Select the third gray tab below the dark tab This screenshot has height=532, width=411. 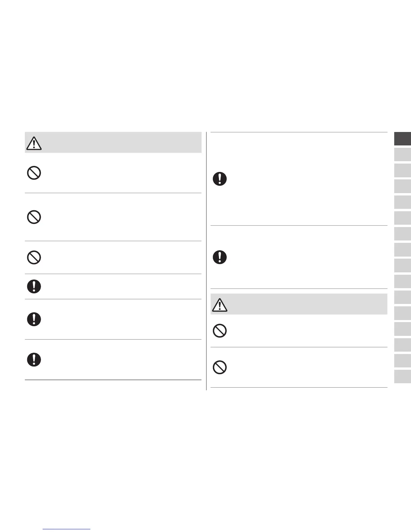[x=402, y=186]
